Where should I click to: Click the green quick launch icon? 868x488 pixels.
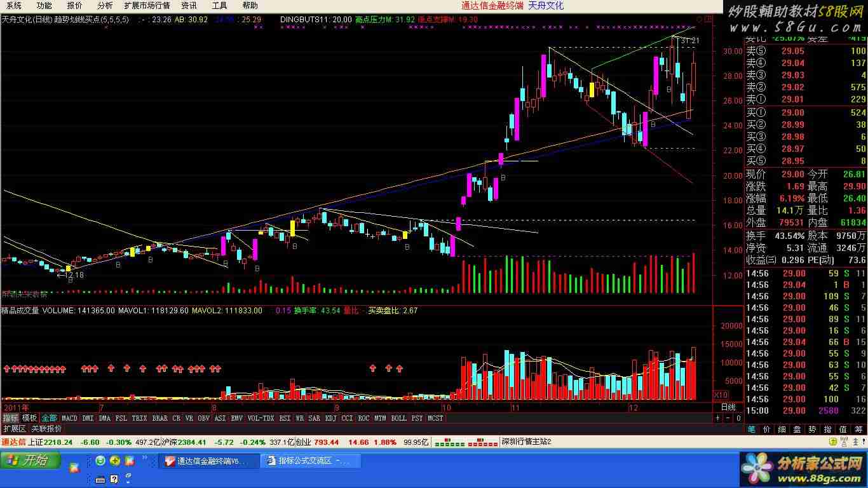click(100, 461)
